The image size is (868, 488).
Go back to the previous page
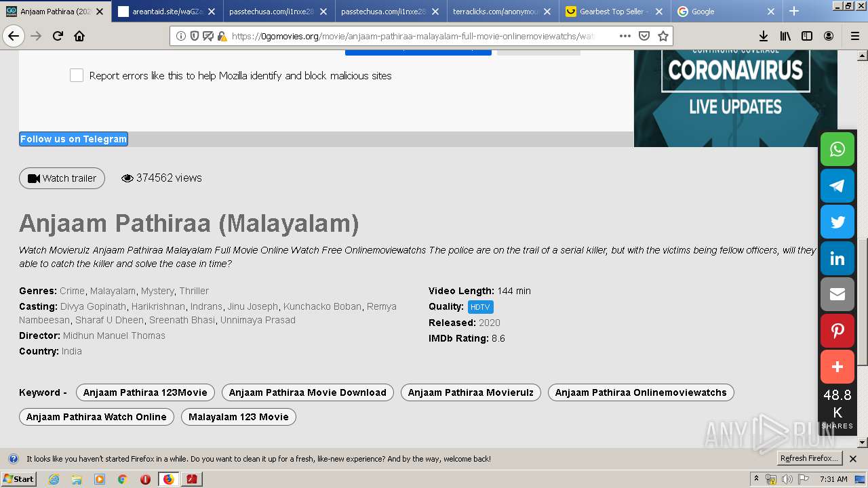pos(14,36)
